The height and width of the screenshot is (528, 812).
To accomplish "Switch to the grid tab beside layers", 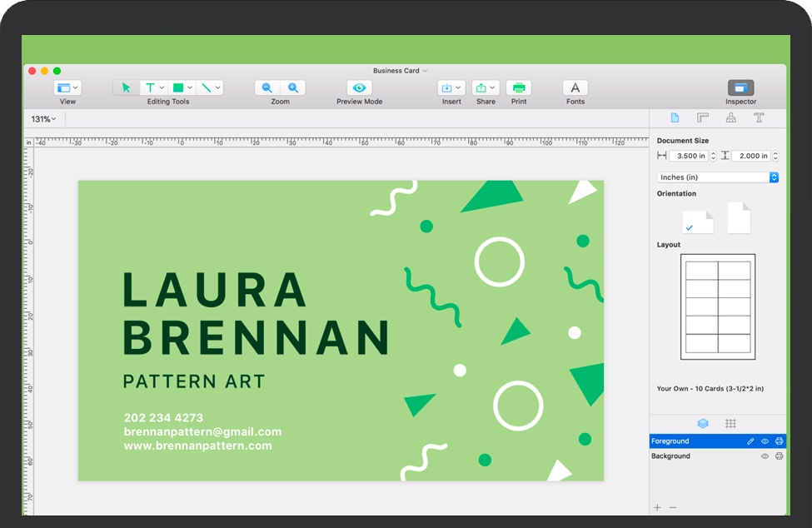I will coord(730,424).
